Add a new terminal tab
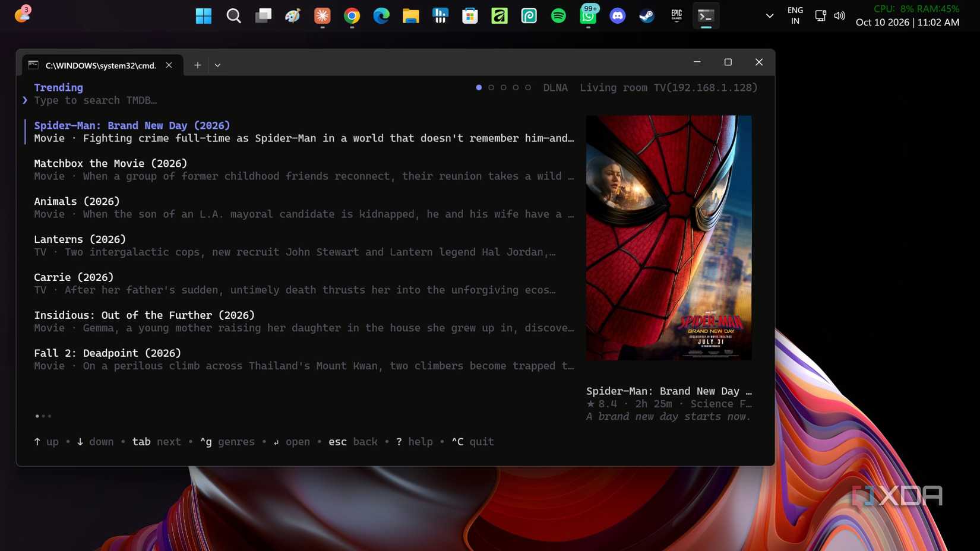 (x=198, y=65)
